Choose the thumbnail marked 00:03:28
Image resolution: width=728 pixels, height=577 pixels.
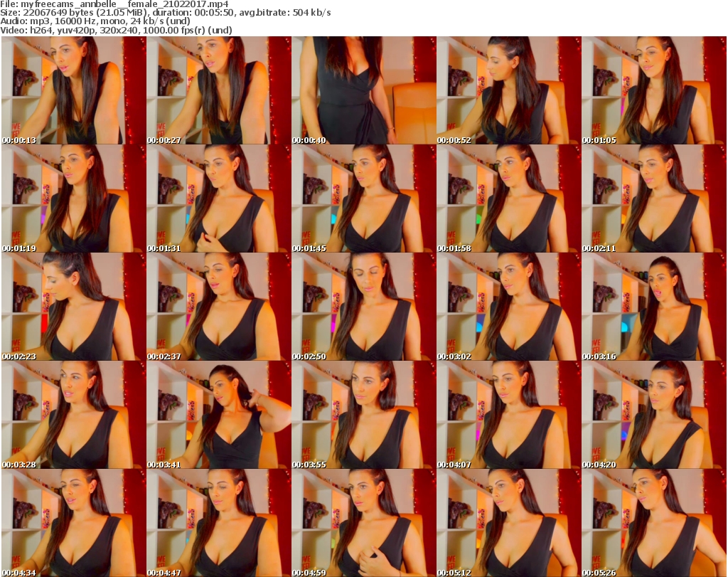coord(73,415)
